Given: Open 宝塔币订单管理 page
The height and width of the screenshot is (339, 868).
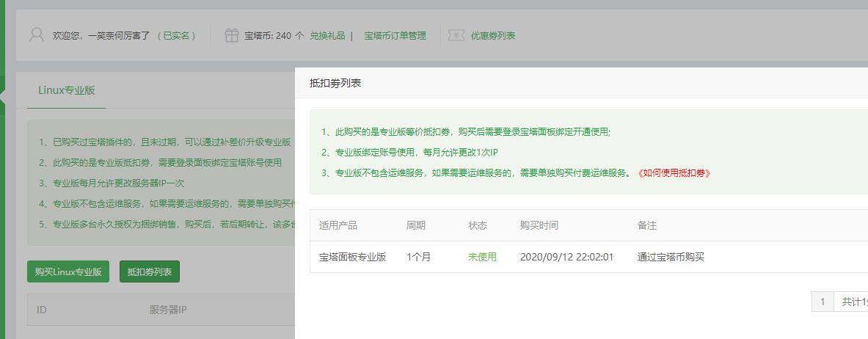Looking at the screenshot, I should 395,35.
